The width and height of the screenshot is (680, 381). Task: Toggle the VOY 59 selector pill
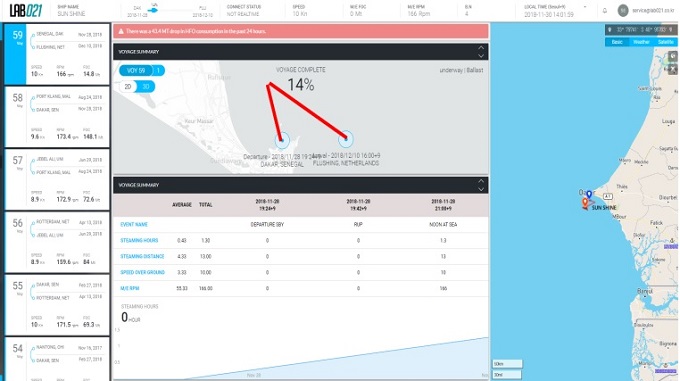pyautogui.click(x=136, y=70)
